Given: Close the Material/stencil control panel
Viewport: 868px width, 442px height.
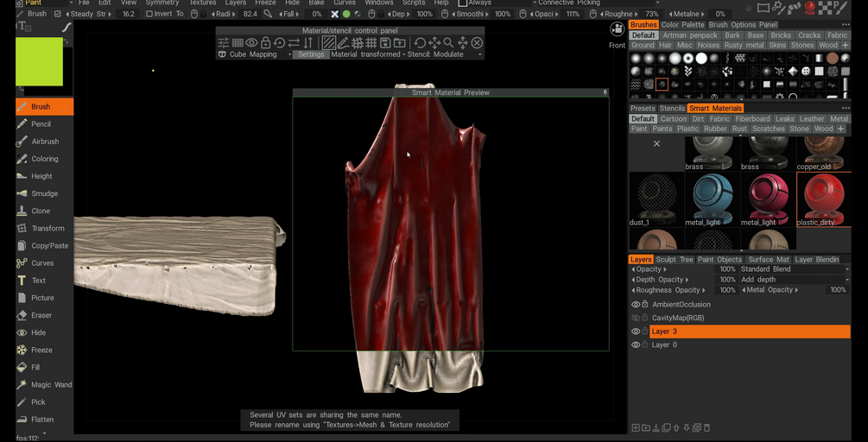Looking at the screenshot, I should (477, 42).
